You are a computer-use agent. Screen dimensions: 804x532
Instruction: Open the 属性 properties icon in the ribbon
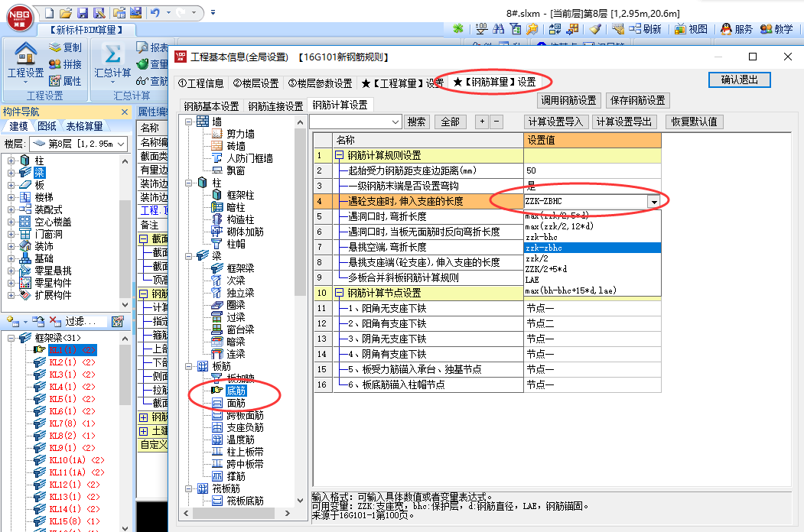click(x=55, y=80)
